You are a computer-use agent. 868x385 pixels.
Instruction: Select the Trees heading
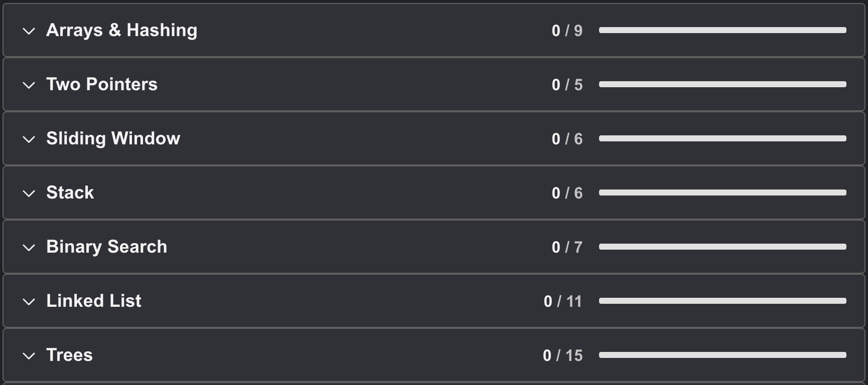pos(69,355)
